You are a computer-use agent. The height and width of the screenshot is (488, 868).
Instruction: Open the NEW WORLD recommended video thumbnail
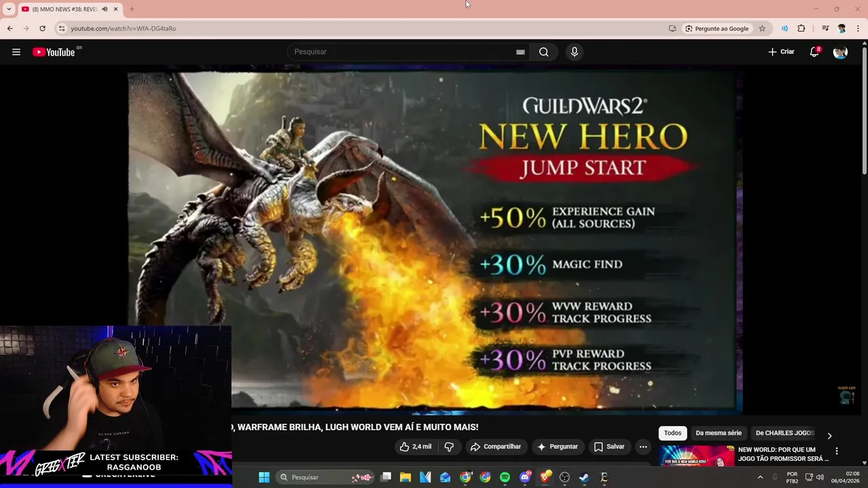point(696,455)
